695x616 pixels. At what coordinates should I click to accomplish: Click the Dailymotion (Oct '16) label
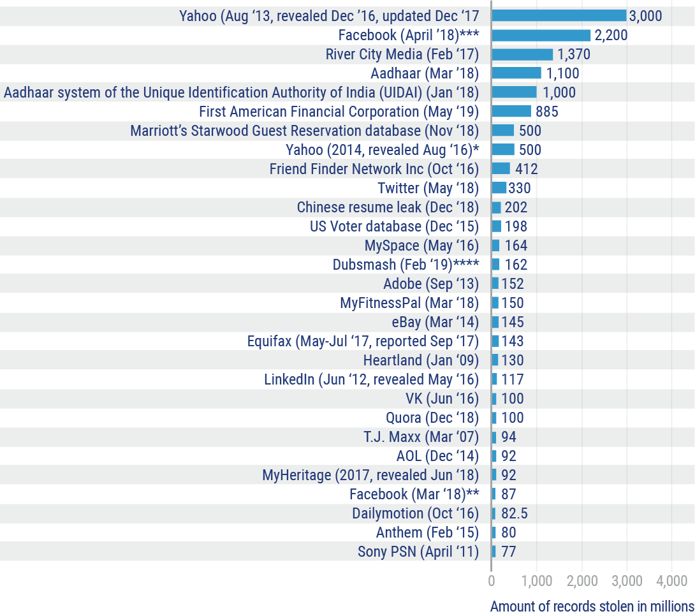[x=415, y=513]
